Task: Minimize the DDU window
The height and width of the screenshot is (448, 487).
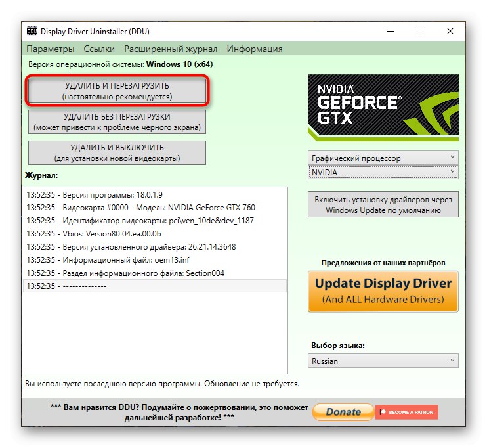Action: click(x=391, y=31)
